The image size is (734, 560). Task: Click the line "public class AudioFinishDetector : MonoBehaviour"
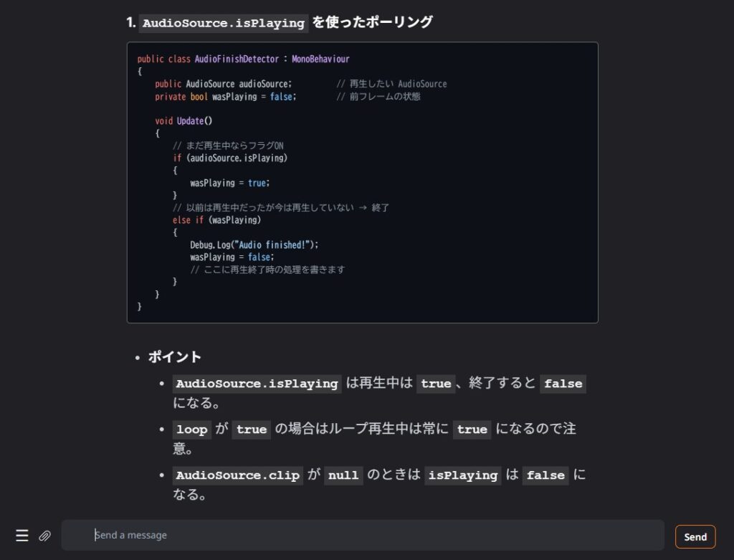(x=243, y=59)
